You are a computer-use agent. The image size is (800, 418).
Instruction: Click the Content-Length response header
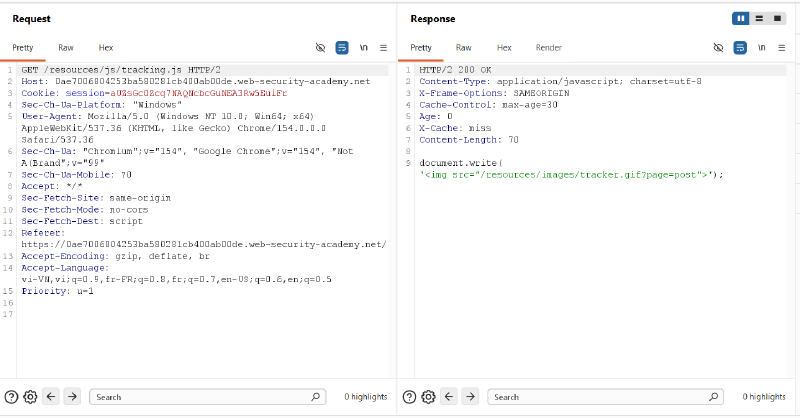(469, 140)
